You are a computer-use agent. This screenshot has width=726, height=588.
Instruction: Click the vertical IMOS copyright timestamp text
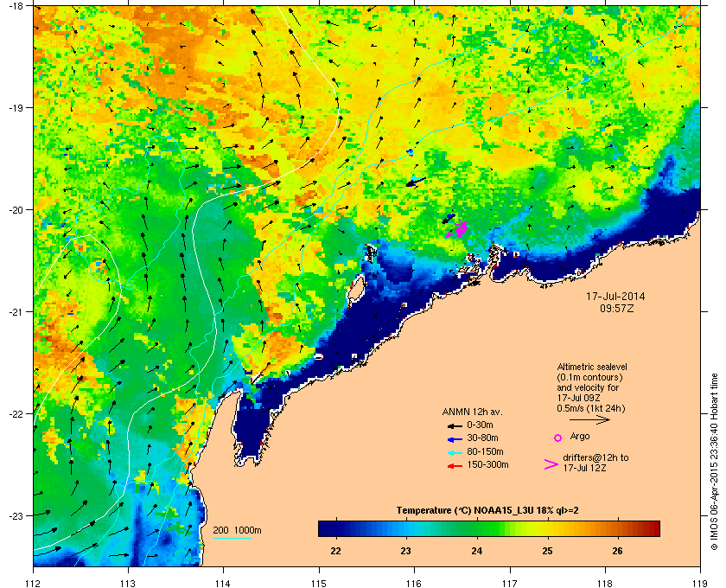click(x=714, y=463)
